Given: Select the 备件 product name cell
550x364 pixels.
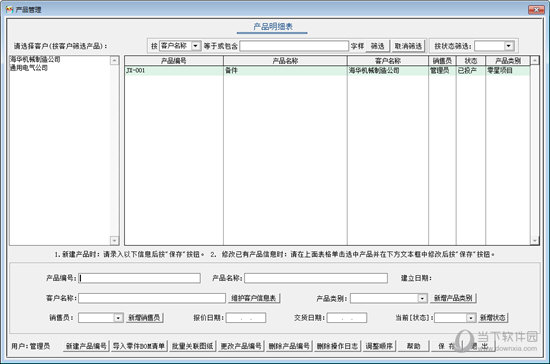Looking at the screenshot, I should (x=285, y=70).
